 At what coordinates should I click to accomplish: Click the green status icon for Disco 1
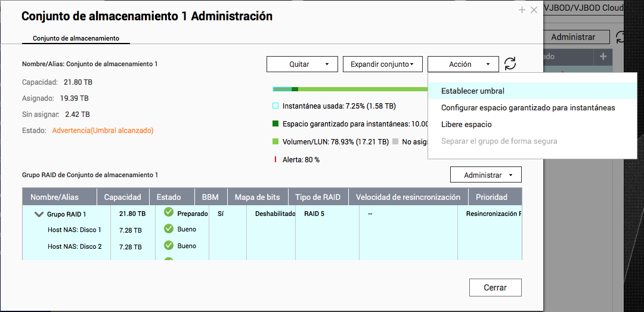(169, 228)
